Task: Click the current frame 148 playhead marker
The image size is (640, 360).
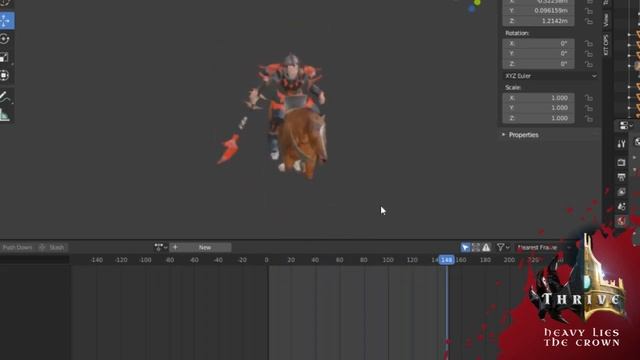Action: point(447,260)
